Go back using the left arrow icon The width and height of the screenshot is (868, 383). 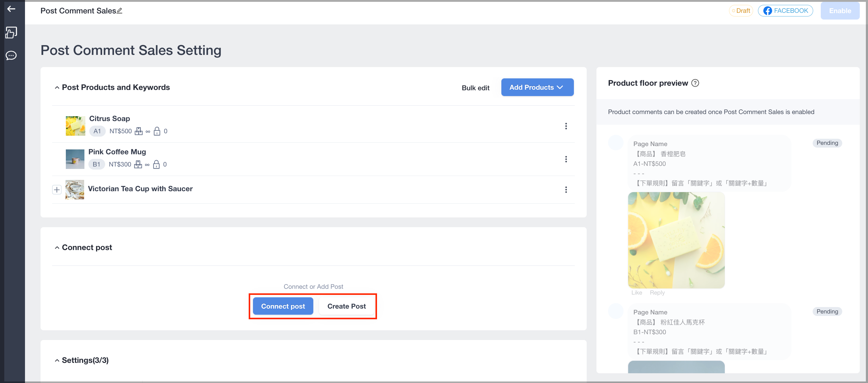(12, 9)
